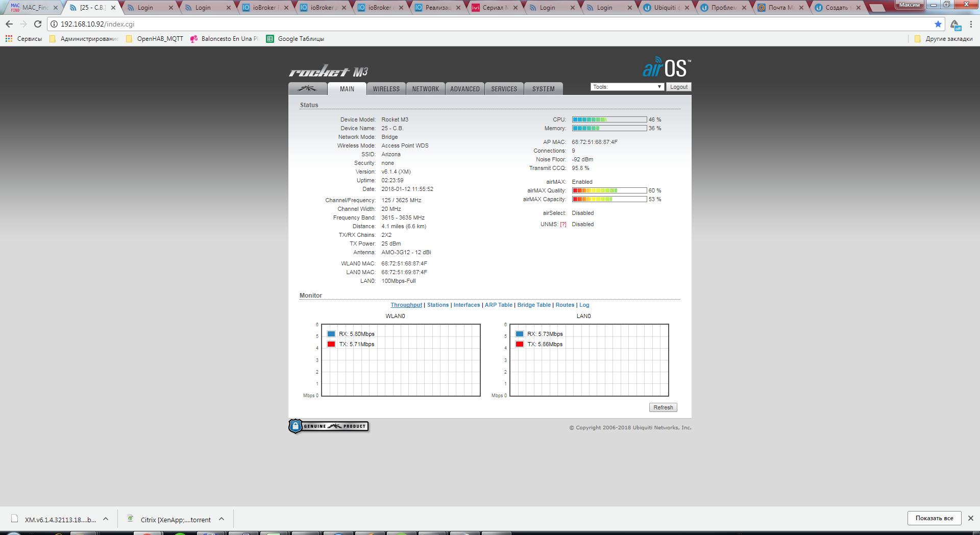The image size is (980, 535).
Task: Open the WIRELESS tab
Action: [x=386, y=89]
